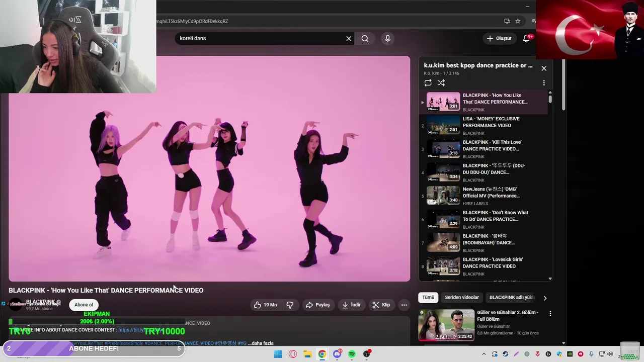Switch to Chrome in the taskbar

[x=322, y=354]
